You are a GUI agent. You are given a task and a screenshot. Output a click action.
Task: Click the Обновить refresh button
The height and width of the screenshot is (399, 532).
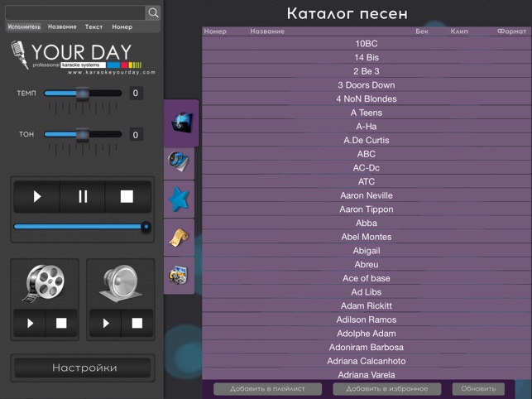[478, 389]
